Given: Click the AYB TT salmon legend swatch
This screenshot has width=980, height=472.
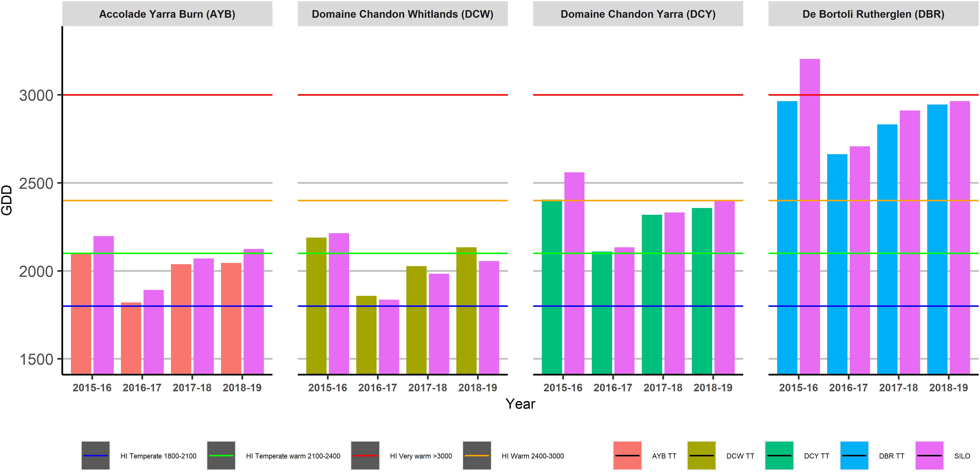Looking at the screenshot, I should (x=627, y=456).
